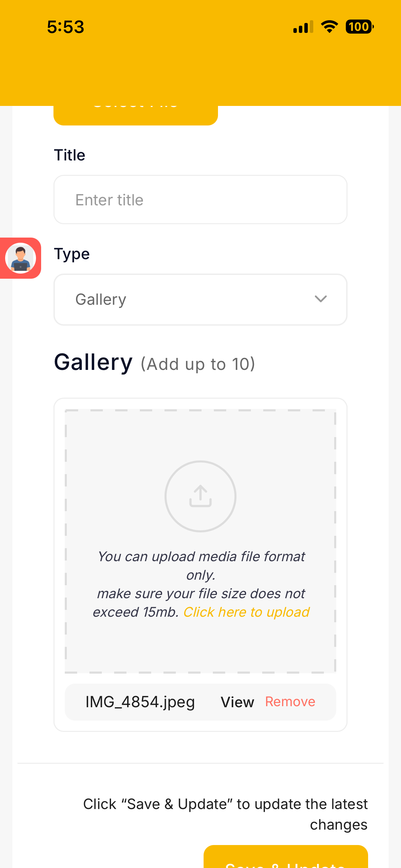Tap the "(Add up to 10)" hint text

(198, 364)
